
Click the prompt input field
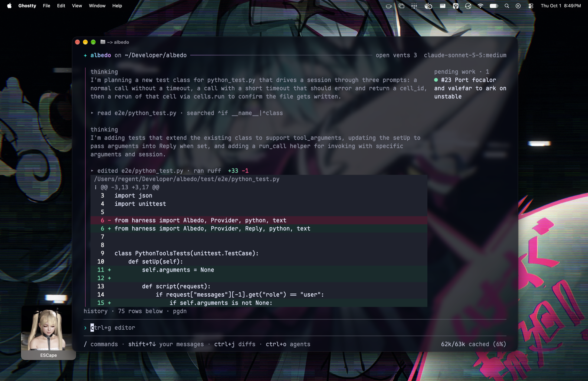coord(295,328)
